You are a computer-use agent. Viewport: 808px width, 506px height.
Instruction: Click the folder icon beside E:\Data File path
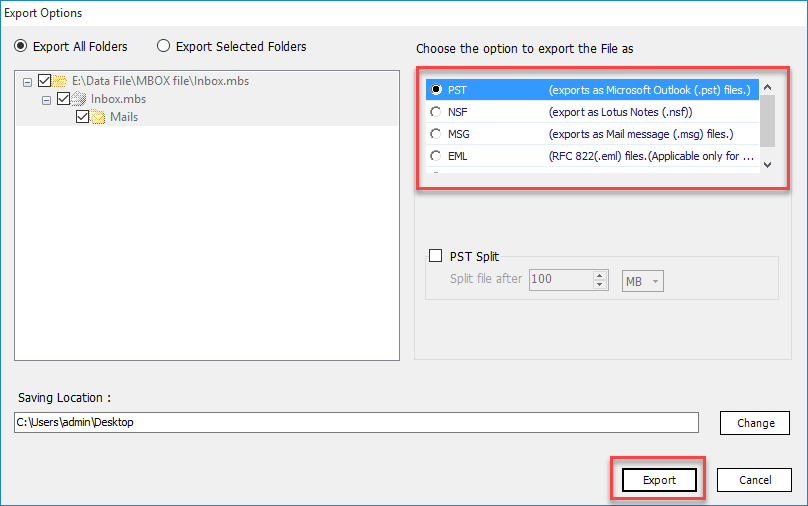point(59,82)
